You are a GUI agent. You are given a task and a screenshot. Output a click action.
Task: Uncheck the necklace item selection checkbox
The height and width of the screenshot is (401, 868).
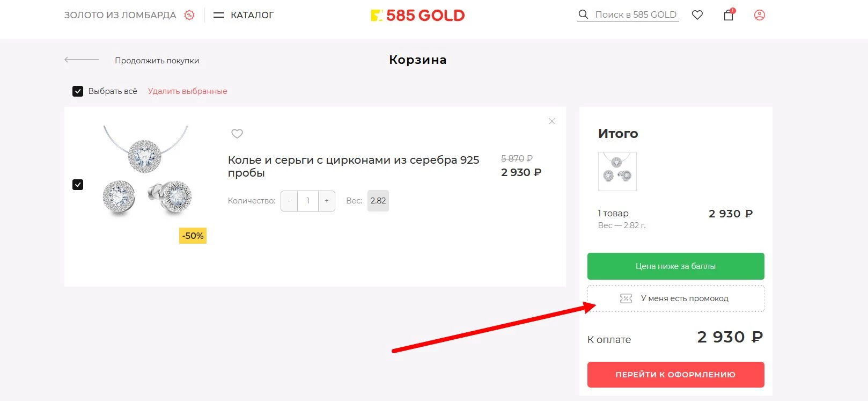pos(78,184)
